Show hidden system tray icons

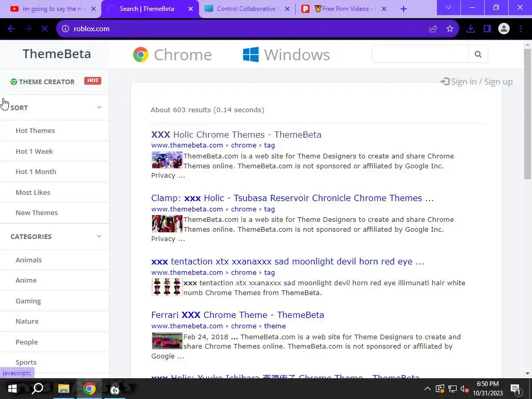[x=428, y=389]
